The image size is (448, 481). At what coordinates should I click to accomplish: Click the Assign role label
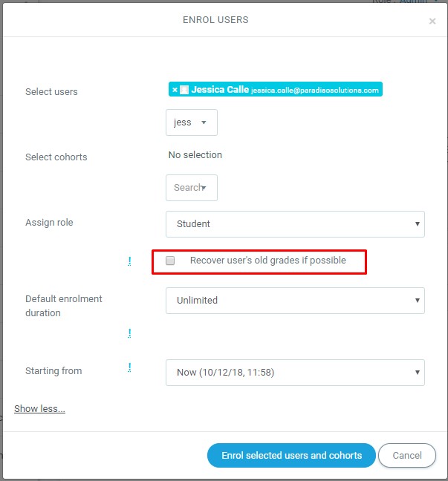49,223
